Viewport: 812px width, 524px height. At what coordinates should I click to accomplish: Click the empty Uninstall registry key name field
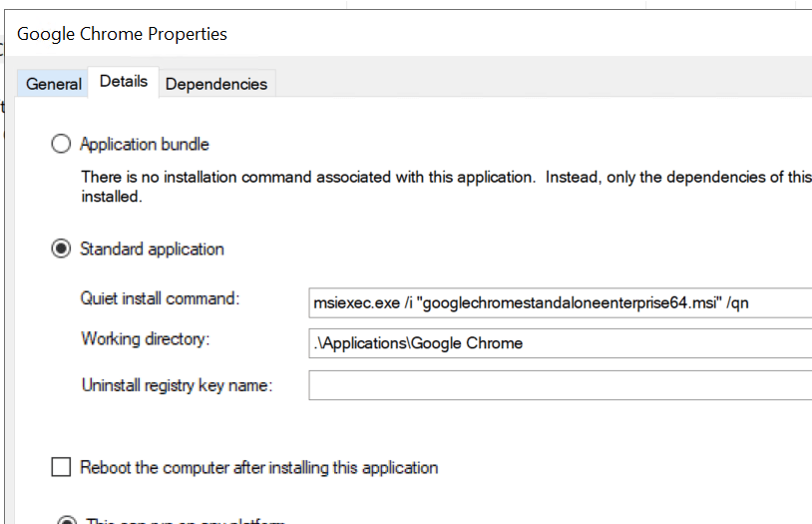pyautogui.click(x=559, y=385)
